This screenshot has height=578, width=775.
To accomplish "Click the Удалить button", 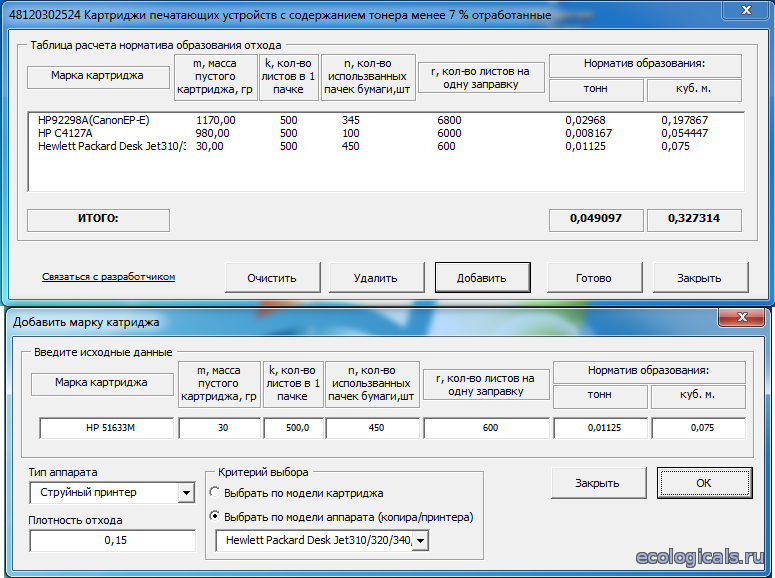I will click(x=376, y=278).
